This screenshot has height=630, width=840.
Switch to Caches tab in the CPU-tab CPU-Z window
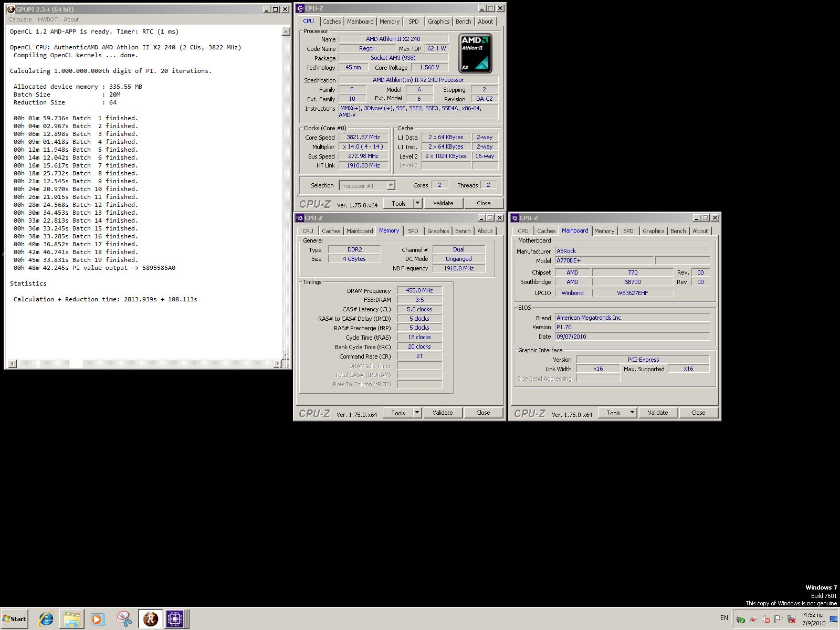pyautogui.click(x=331, y=22)
